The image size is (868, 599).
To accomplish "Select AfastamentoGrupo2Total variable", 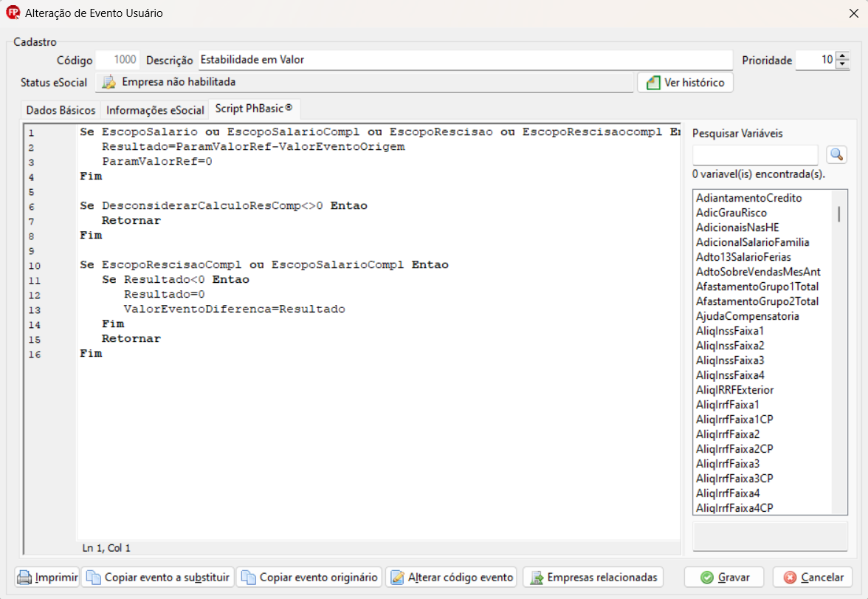I will pos(757,301).
